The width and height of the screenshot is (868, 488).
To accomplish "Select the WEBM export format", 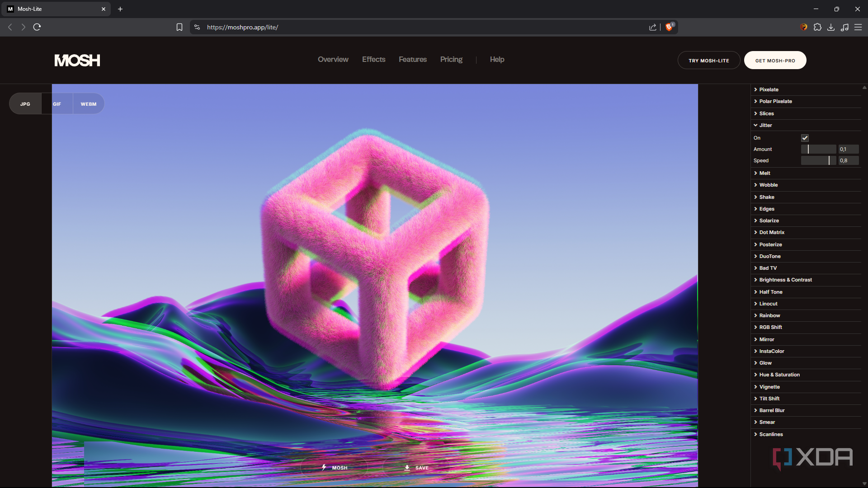I will 89,104.
